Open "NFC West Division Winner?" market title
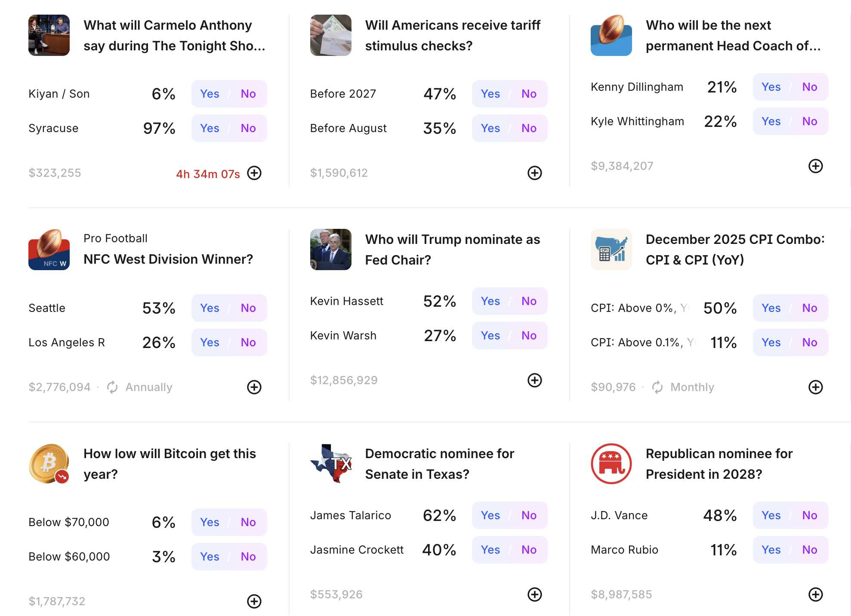The width and height of the screenshot is (851, 616). (168, 259)
